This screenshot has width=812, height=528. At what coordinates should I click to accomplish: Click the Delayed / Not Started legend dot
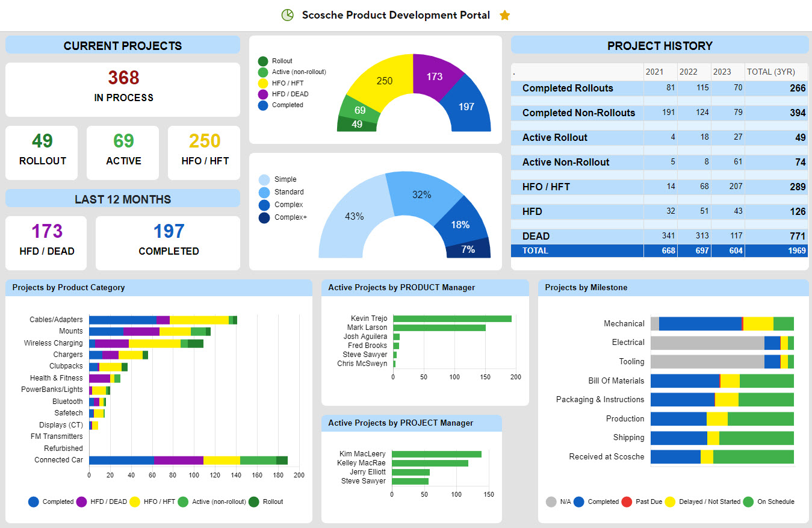pos(670,502)
